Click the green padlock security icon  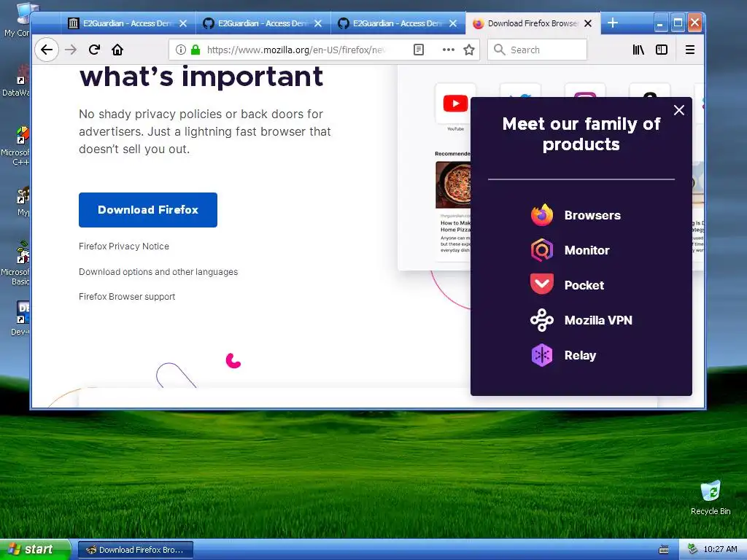[195, 50]
